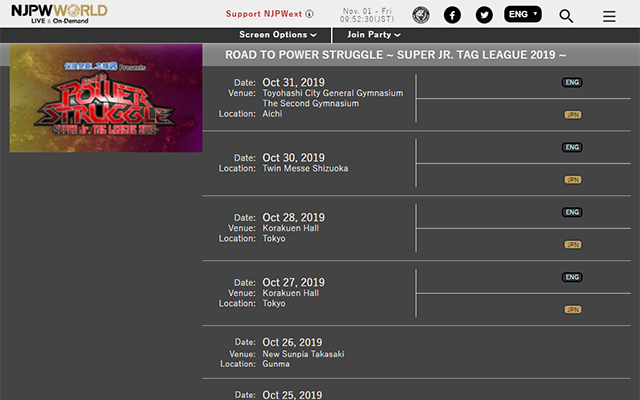
Task: Click the Oct 27, 2019 date text
Action: [x=293, y=282]
